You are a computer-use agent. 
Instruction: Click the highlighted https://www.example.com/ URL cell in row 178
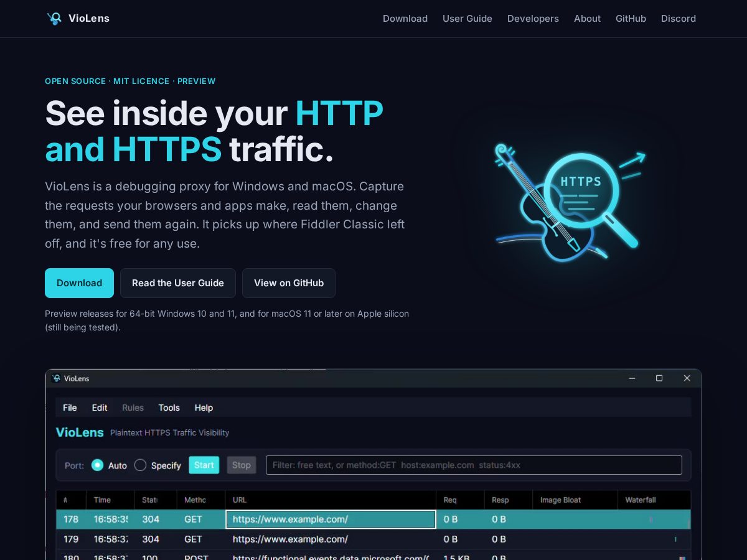[331, 519]
